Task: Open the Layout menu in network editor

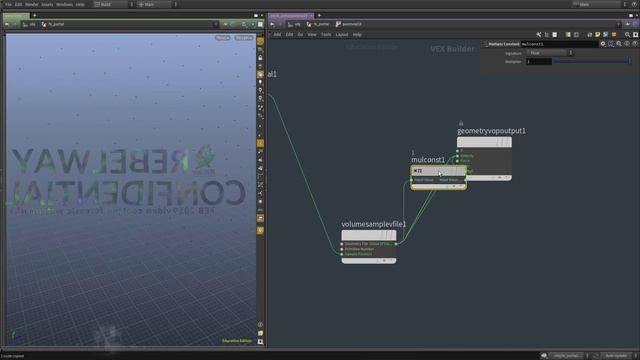Action: pyautogui.click(x=342, y=35)
